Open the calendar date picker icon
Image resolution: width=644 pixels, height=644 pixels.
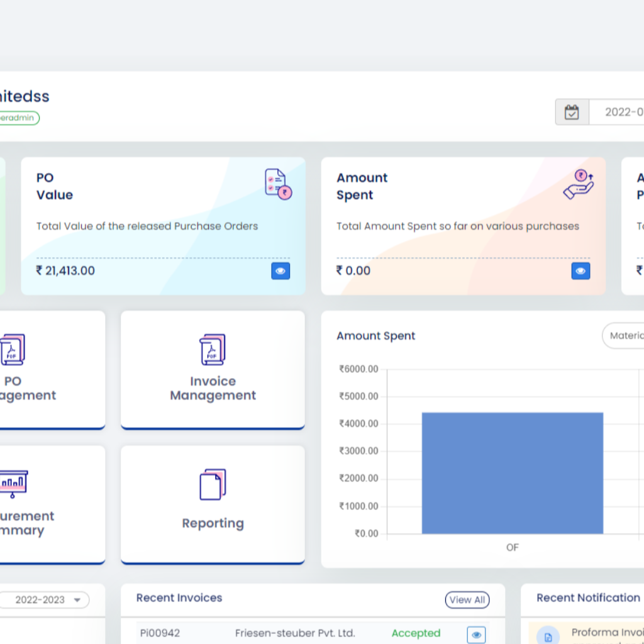tap(572, 112)
